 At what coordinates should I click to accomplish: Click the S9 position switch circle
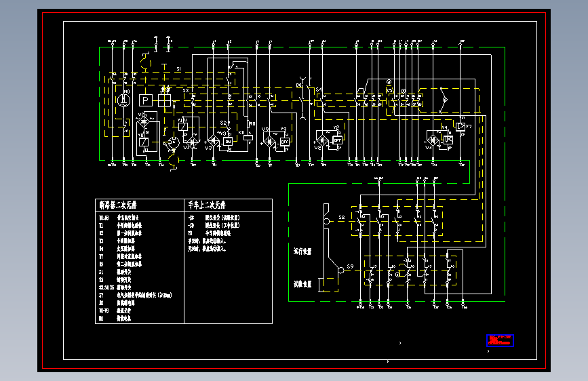(341, 270)
